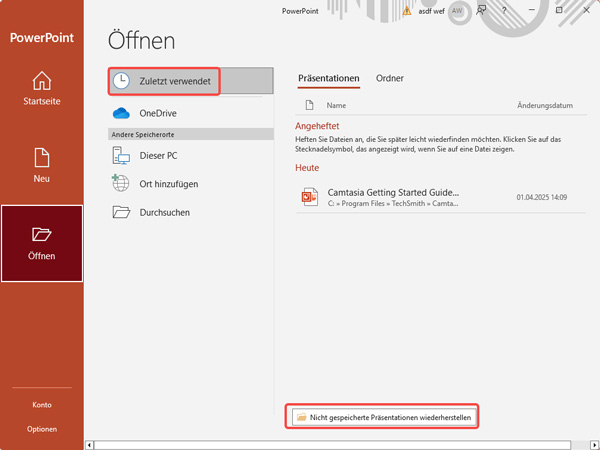The width and height of the screenshot is (600, 450).
Task: Click the horizontal scrollbar track
Action: (x=332, y=445)
